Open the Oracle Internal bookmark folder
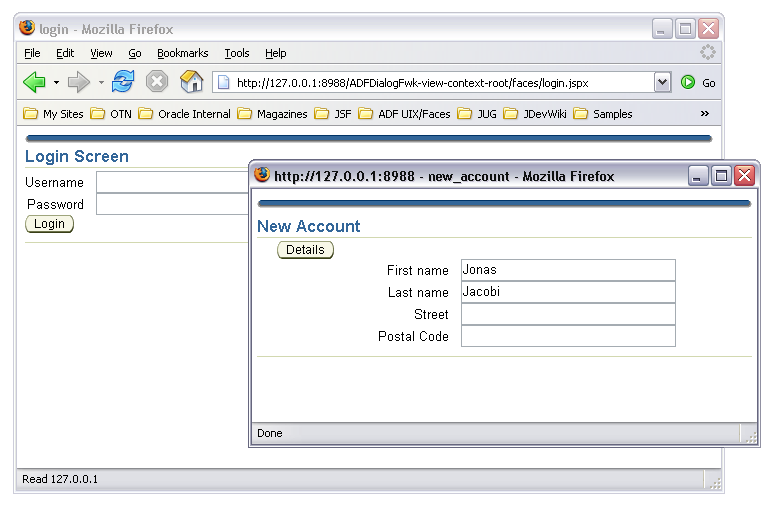Image resolution: width=772 pixels, height=508 pixels. [x=184, y=114]
